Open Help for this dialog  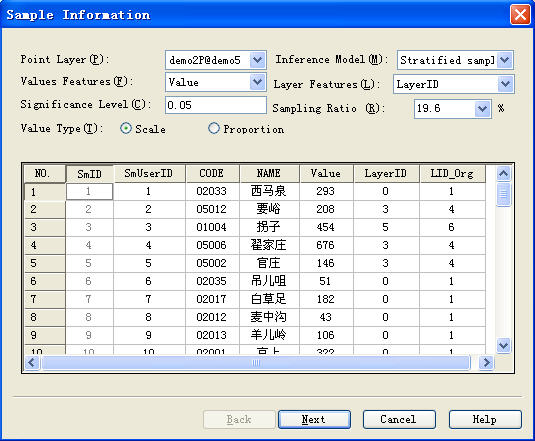coord(485,419)
